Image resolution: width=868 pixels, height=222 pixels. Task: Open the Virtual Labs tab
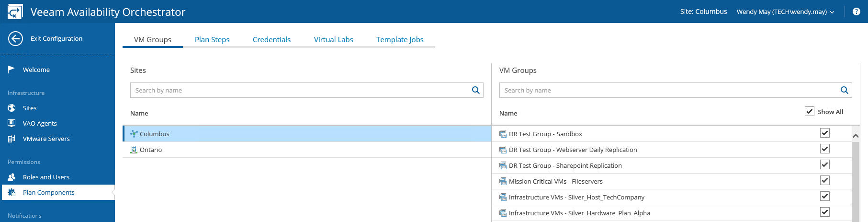[x=334, y=39]
